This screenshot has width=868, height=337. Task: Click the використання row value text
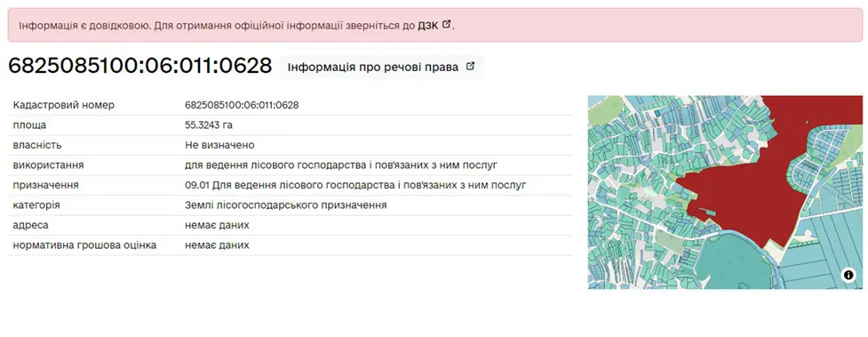pyautogui.click(x=341, y=165)
